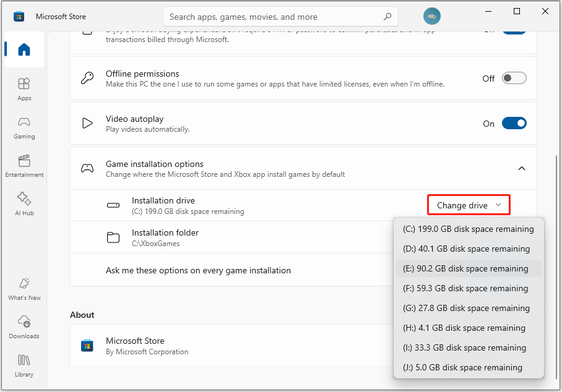The height and width of the screenshot is (392, 562).
Task: Click the Microsoft Store About row title
Action: (x=135, y=341)
